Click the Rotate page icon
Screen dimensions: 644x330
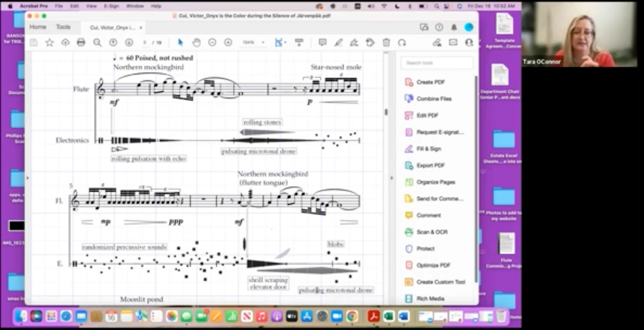(402, 43)
